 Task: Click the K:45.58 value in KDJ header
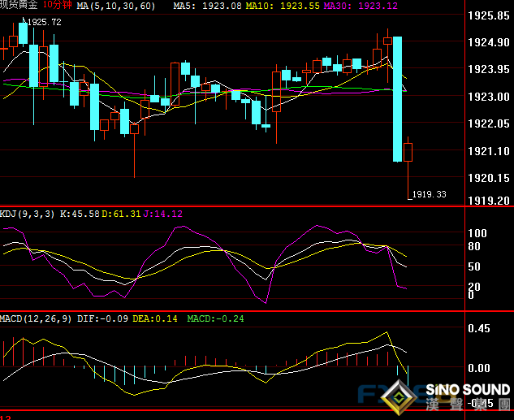[x=81, y=214]
